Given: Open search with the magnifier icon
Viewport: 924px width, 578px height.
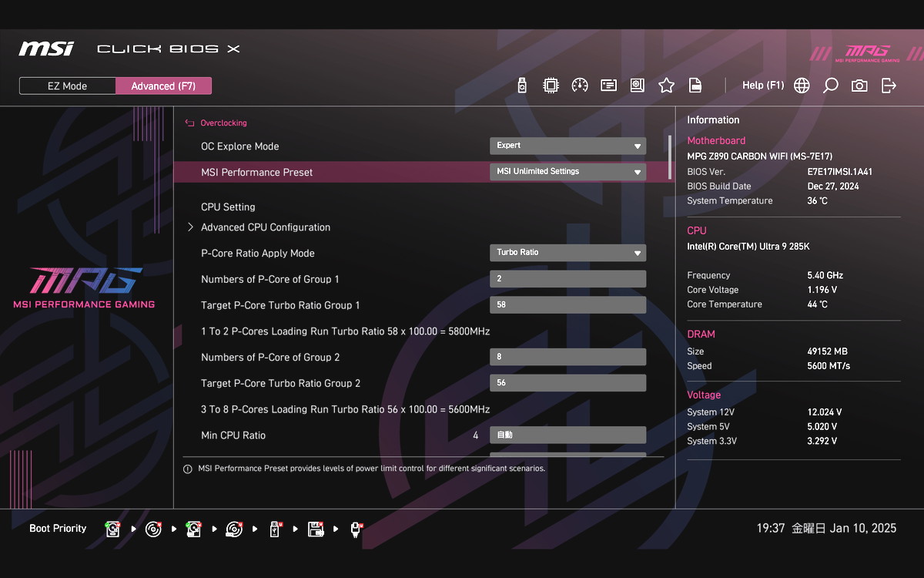Looking at the screenshot, I should point(830,86).
